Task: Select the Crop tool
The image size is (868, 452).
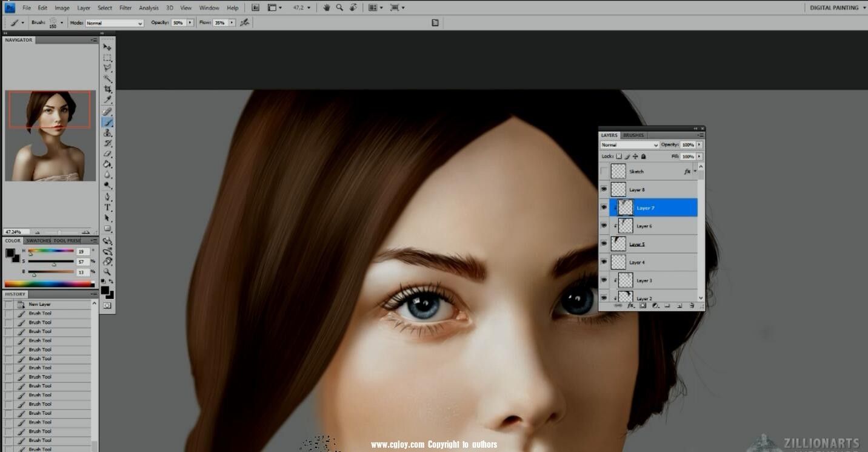Action: (107, 89)
